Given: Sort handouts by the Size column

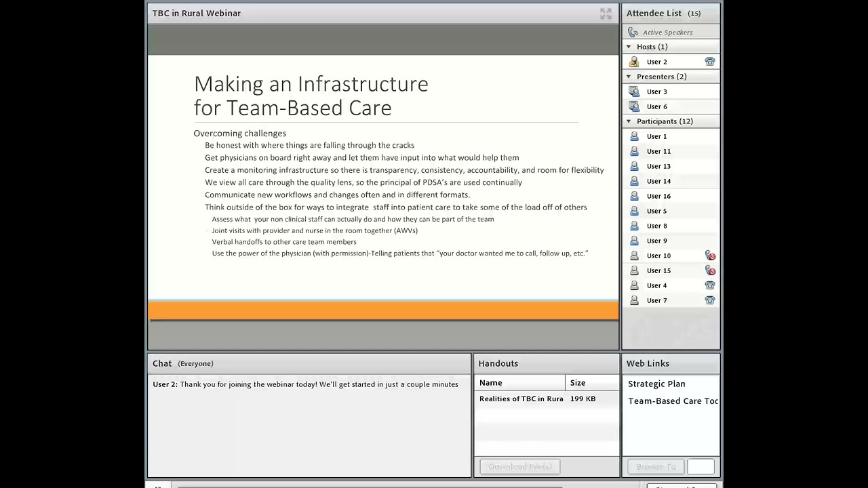Looking at the screenshot, I should pos(592,383).
